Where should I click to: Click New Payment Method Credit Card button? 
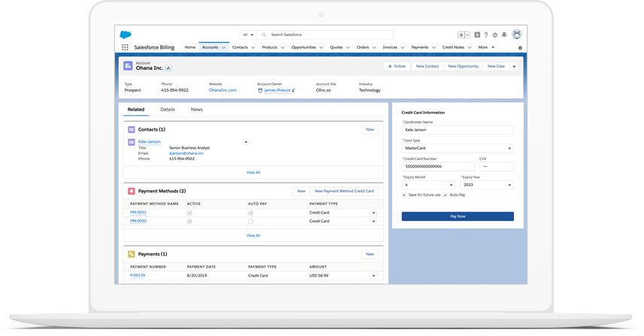coord(344,191)
